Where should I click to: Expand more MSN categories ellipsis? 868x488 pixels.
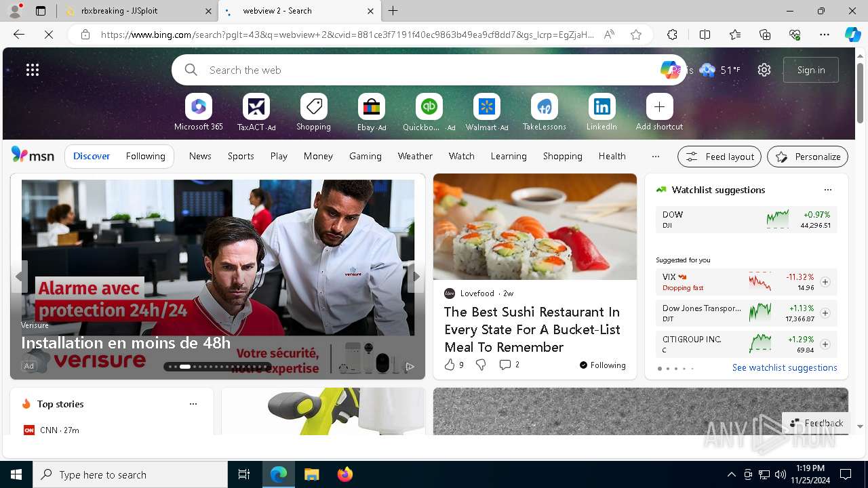pyautogui.click(x=655, y=156)
